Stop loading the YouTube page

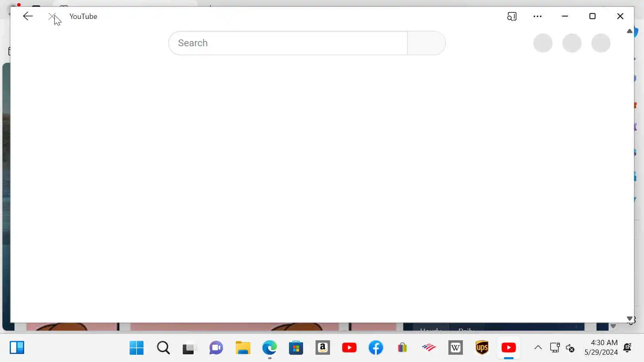(x=52, y=16)
